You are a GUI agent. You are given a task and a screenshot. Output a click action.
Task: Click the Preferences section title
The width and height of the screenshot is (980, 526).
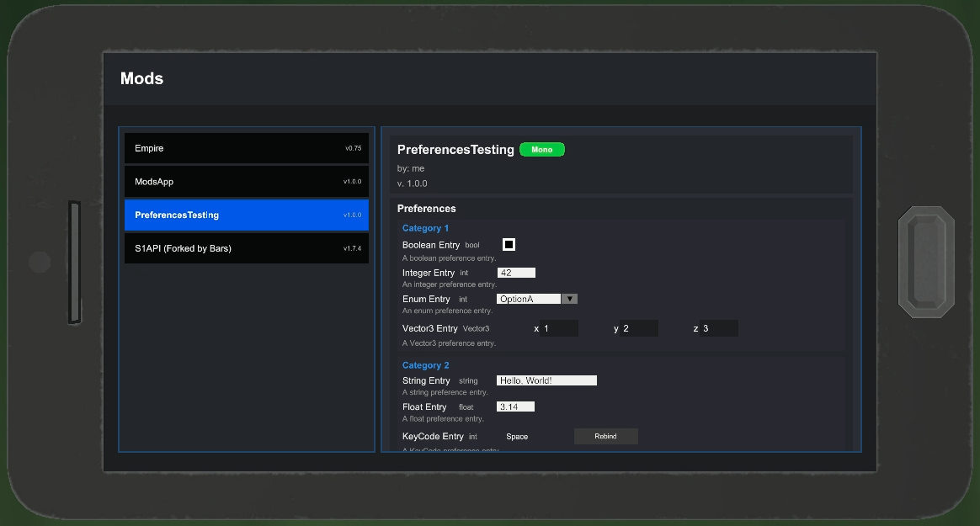426,208
